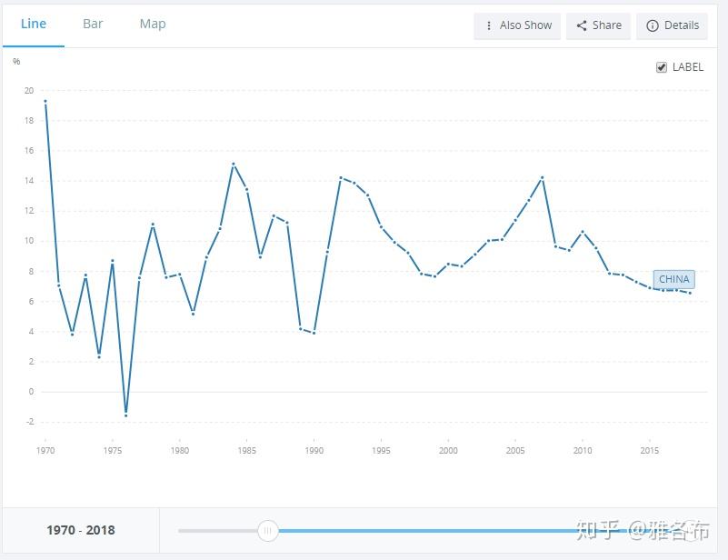Click the 2007 peak data point

tap(542, 178)
